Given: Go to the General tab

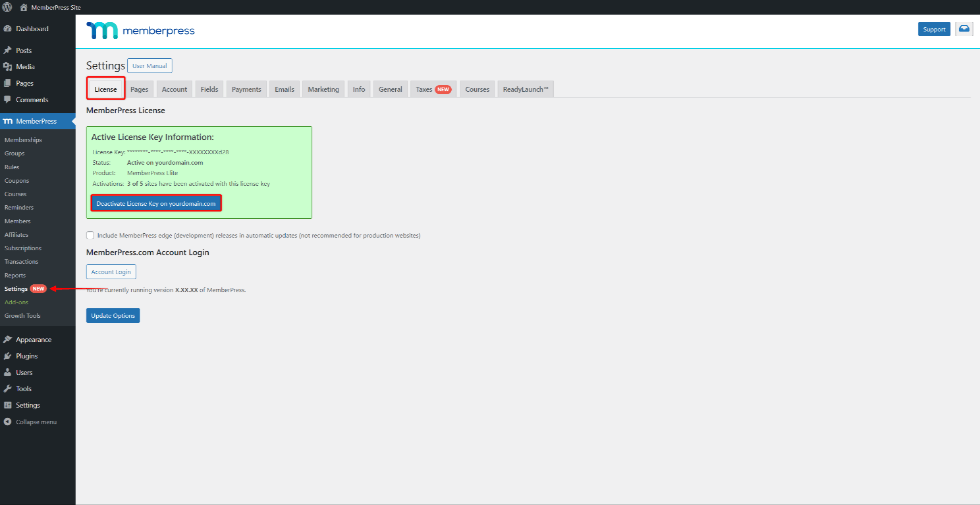Looking at the screenshot, I should click(x=390, y=89).
